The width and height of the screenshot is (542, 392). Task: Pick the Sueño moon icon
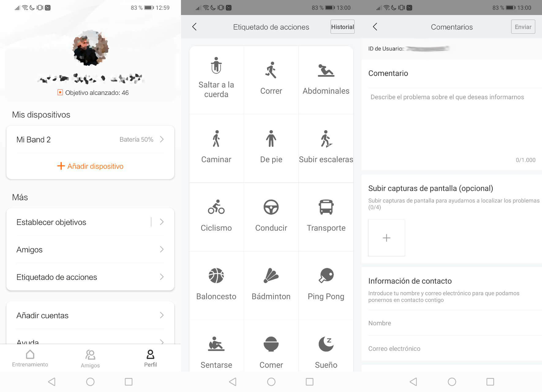pyautogui.click(x=326, y=344)
